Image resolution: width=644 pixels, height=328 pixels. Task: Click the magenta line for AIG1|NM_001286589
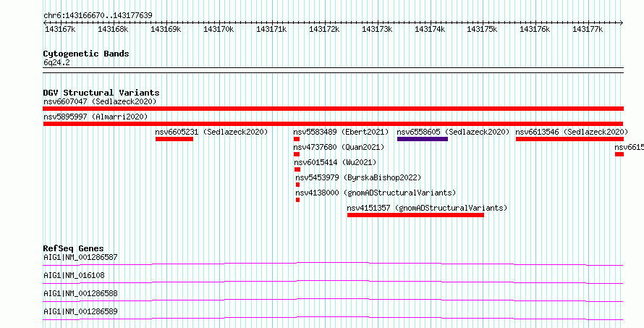[x=333, y=318]
